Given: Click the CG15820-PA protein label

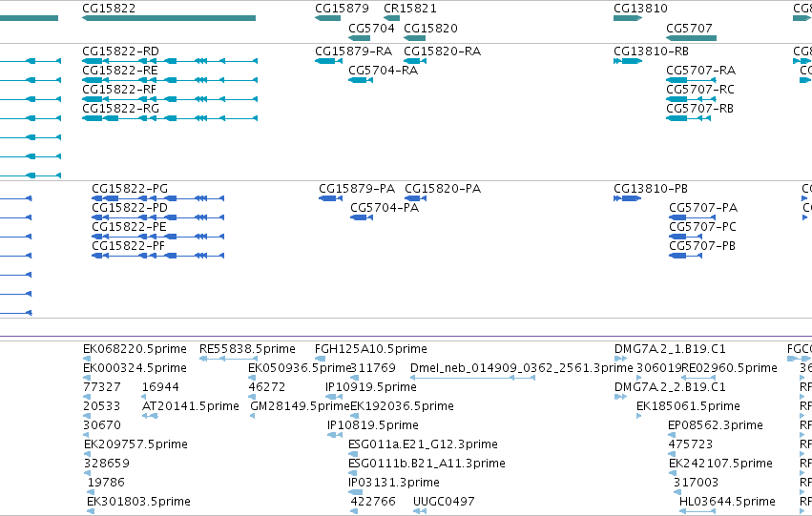Looking at the screenshot, I should point(443,189).
